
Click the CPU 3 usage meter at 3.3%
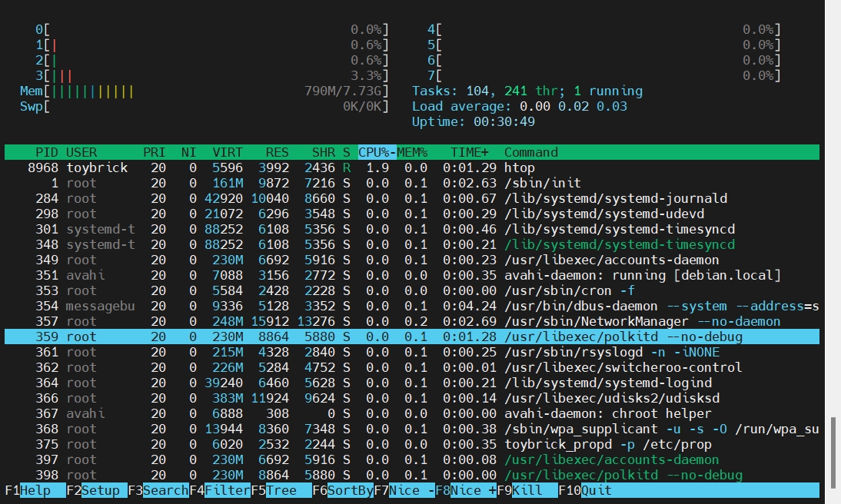(212, 75)
